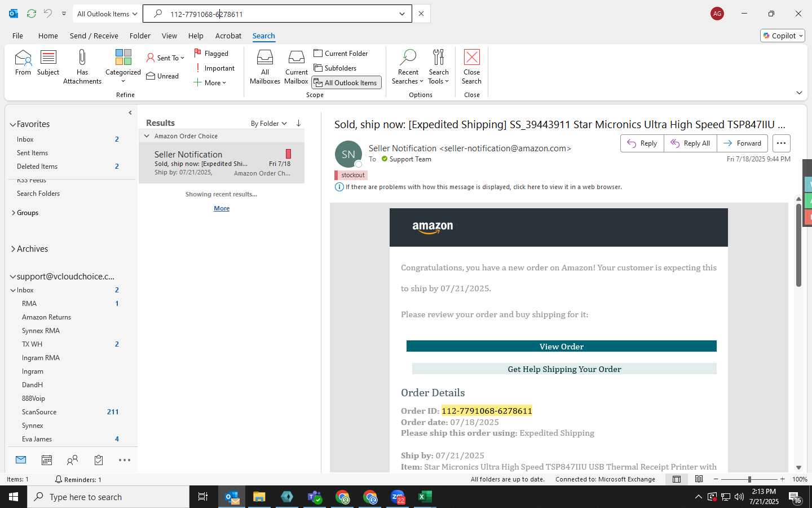The height and width of the screenshot is (508, 812).
Task: Open the File menu
Action: pos(17,36)
